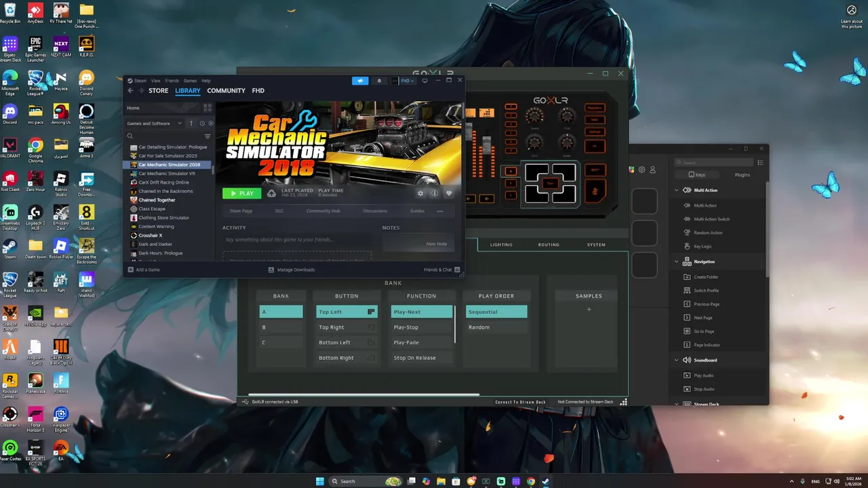The image size is (868, 488).
Task: Click Steam announcements megaphone icon
Action: [360, 81]
